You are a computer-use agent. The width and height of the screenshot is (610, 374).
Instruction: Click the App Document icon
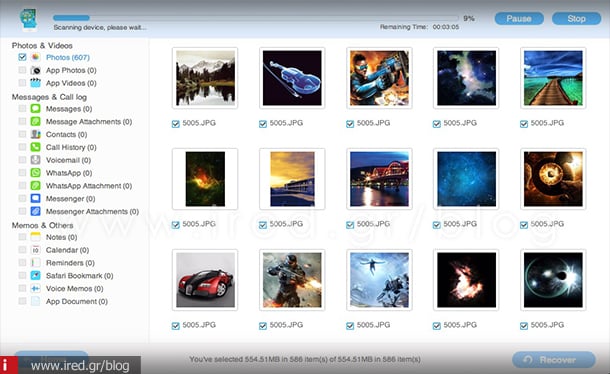pos(35,301)
